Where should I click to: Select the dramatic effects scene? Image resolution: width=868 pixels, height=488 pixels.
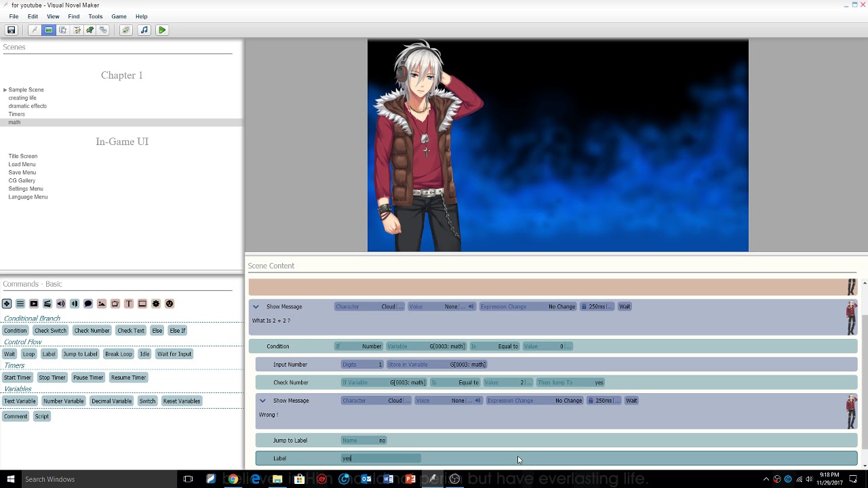28,106
